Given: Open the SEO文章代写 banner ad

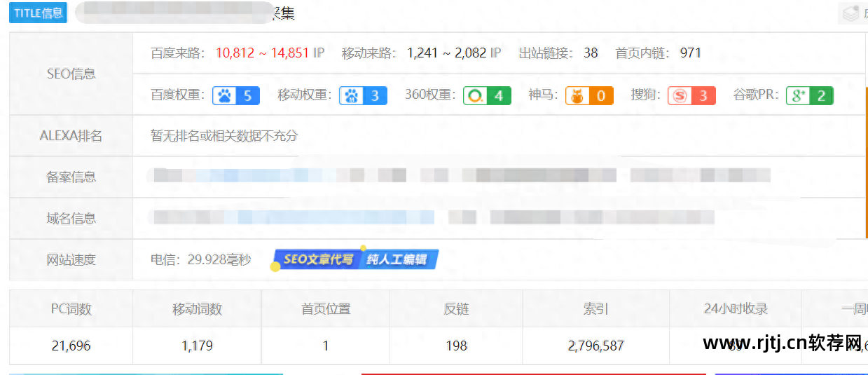Looking at the screenshot, I should [317, 259].
